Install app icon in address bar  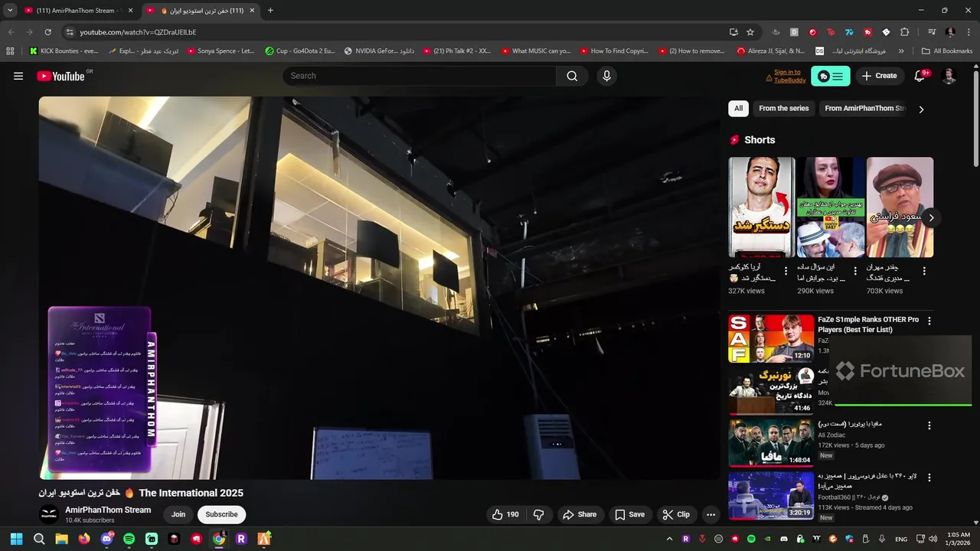click(x=733, y=32)
